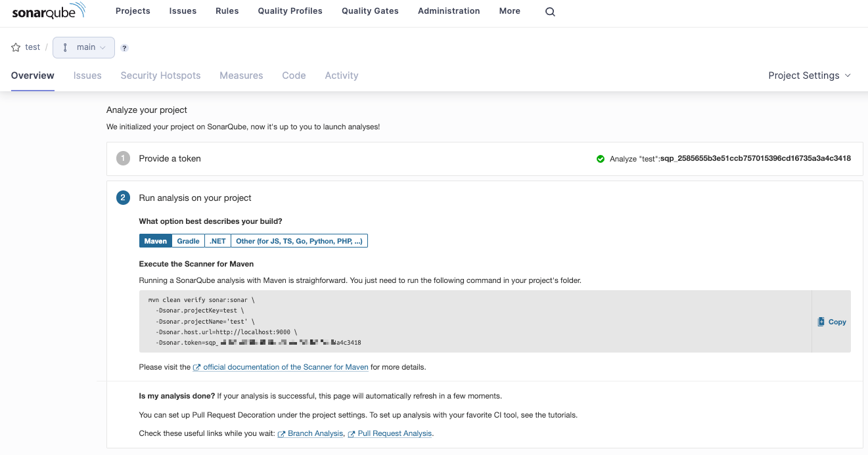
Task: Open the Branch Analysis link
Action: pyautogui.click(x=310, y=433)
